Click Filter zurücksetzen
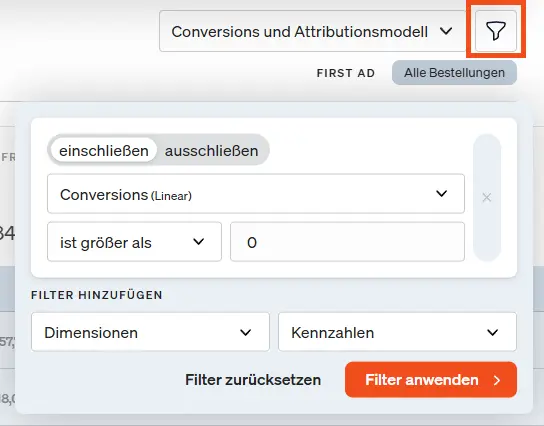 (x=253, y=380)
